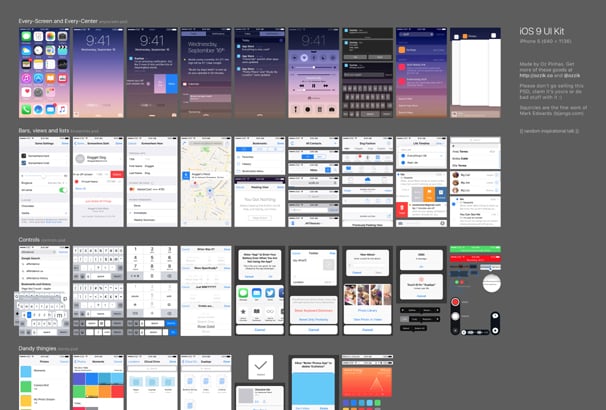The width and height of the screenshot is (606, 410).
Task: Tap the red Delete swipe button
Action: [x=117, y=174]
